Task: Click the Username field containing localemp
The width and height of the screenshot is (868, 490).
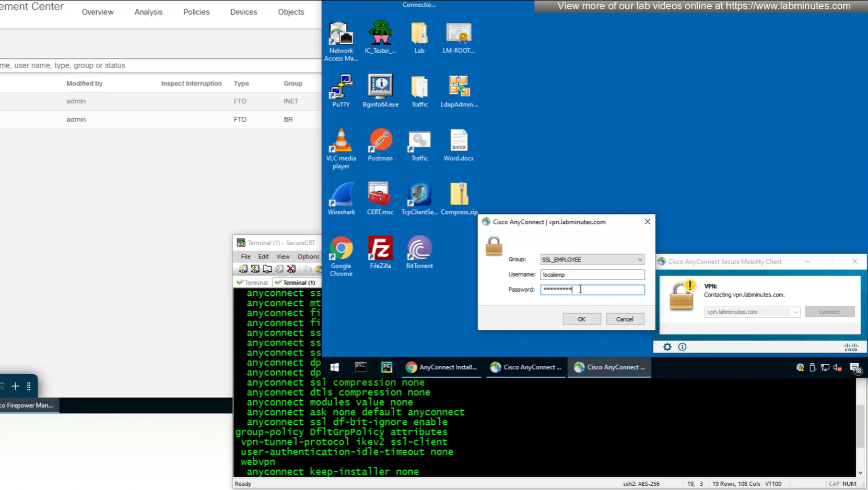Action: point(592,274)
